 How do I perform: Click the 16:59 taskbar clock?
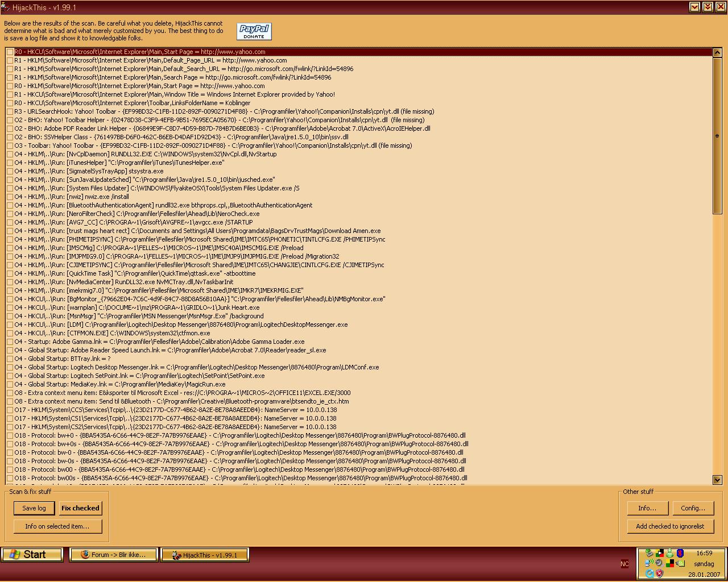(704, 553)
